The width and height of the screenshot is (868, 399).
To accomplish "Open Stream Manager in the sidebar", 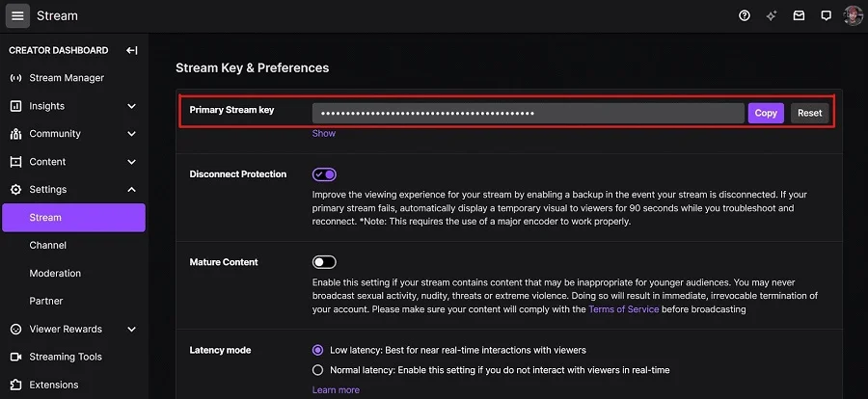I will pos(67,78).
